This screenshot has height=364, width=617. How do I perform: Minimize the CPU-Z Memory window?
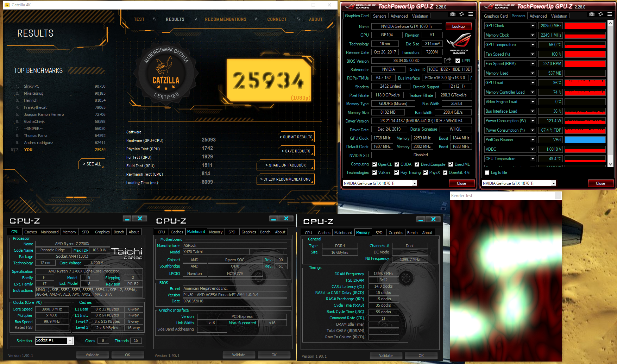pos(421,219)
